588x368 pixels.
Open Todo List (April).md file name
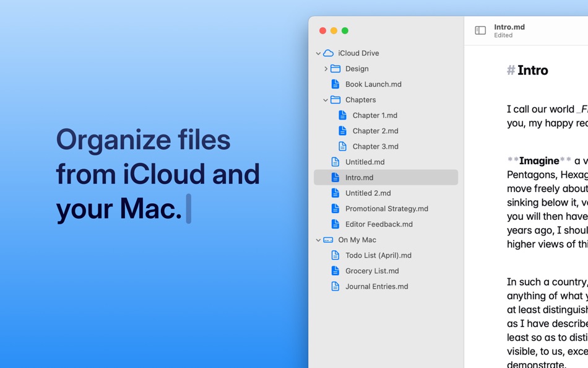pyautogui.click(x=378, y=255)
